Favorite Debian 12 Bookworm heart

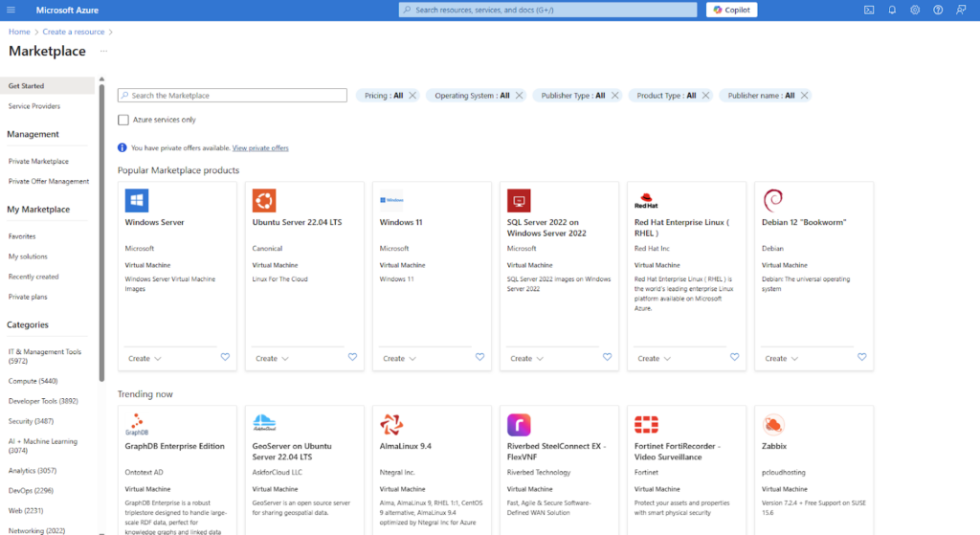tap(862, 357)
